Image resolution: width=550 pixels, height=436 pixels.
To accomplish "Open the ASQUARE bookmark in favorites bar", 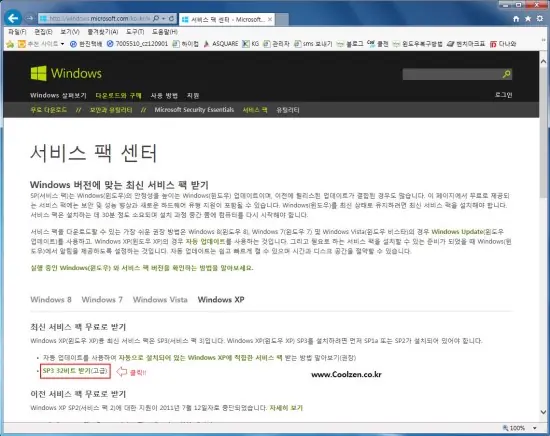I will 221,44.
